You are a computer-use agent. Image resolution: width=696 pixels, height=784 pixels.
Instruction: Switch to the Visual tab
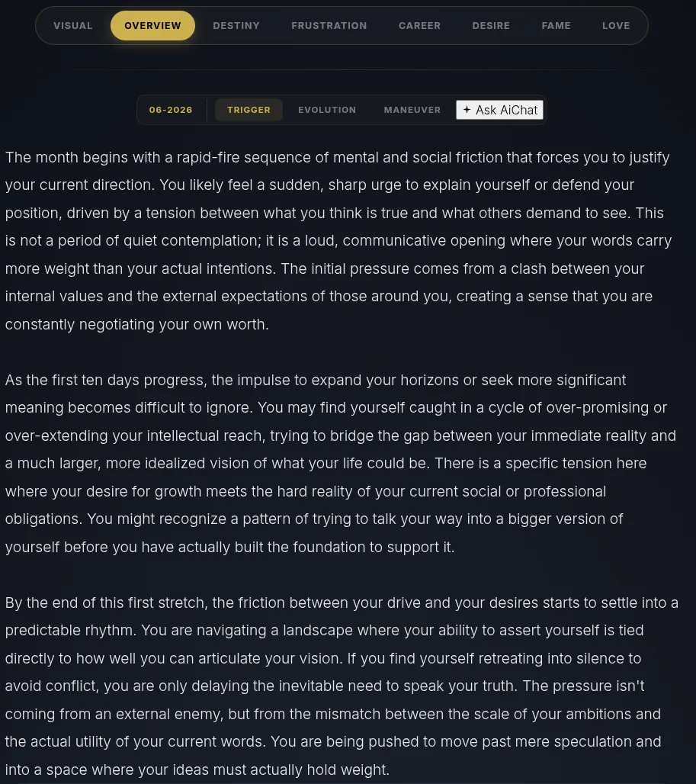click(x=73, y=25)
